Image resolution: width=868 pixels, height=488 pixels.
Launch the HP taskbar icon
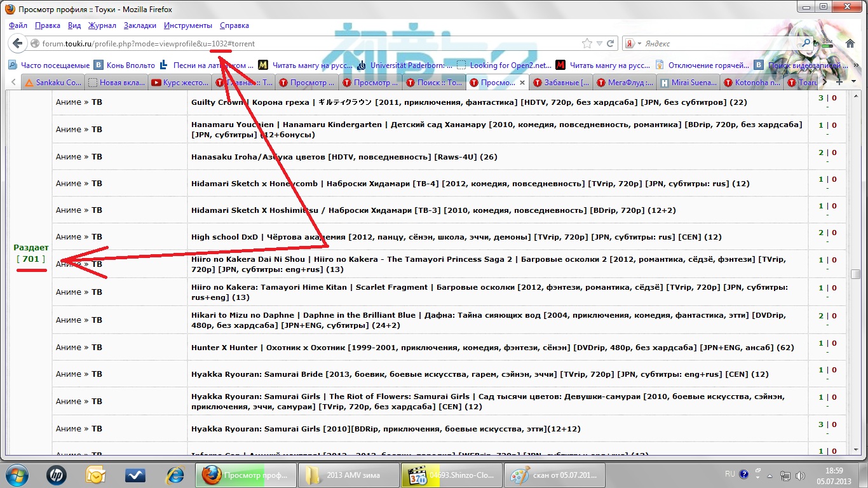[x=57, y=475]
